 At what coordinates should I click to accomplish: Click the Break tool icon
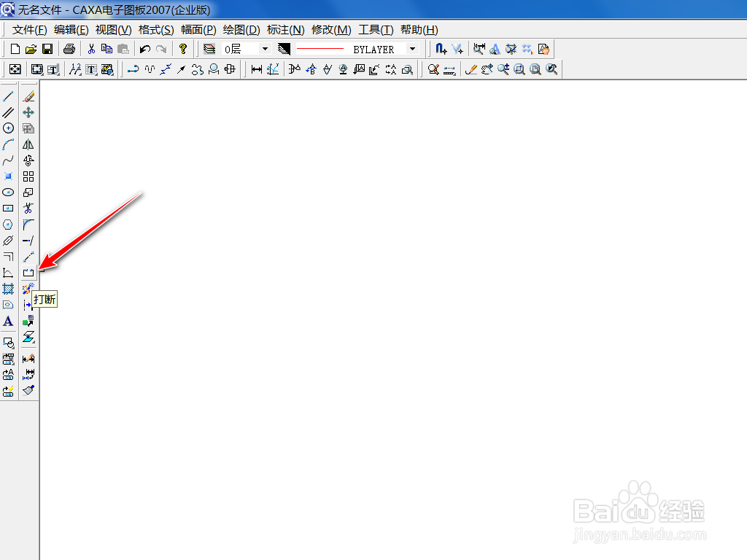pos(28,273)
